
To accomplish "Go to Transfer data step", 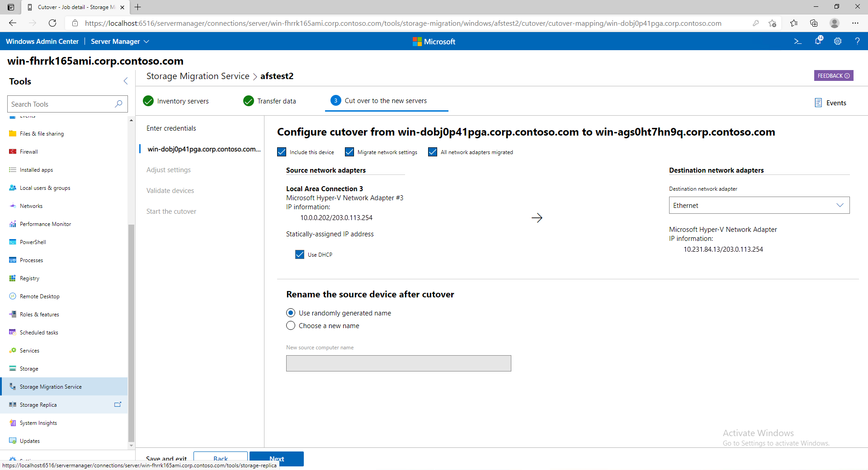I will [269, 101].
